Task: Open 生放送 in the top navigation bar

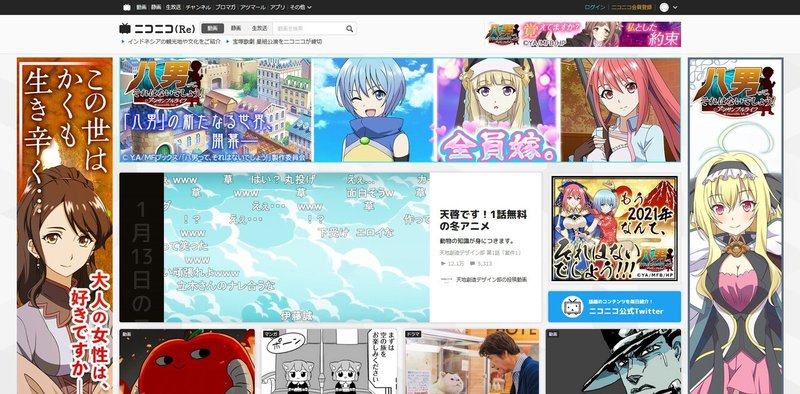Action: 173,7
